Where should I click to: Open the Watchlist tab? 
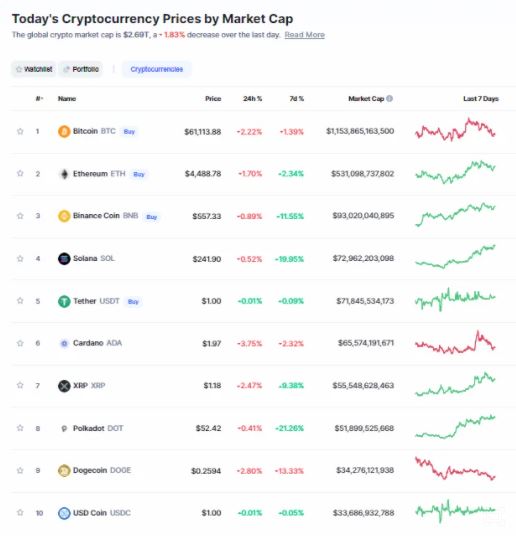pyautogui.click(x=34, y=69)
